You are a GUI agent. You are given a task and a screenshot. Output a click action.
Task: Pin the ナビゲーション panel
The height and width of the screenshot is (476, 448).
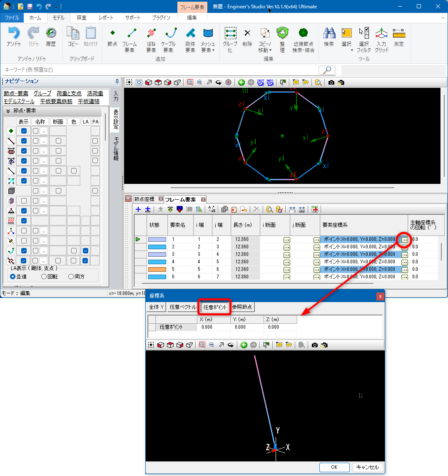click(x=117, y=81)
